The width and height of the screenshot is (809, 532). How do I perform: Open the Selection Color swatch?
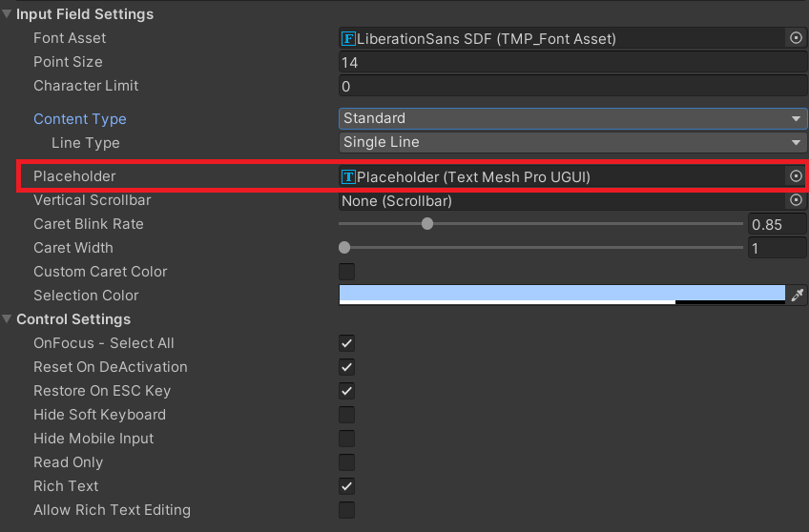pyautogui.click(x=562, y=295)
